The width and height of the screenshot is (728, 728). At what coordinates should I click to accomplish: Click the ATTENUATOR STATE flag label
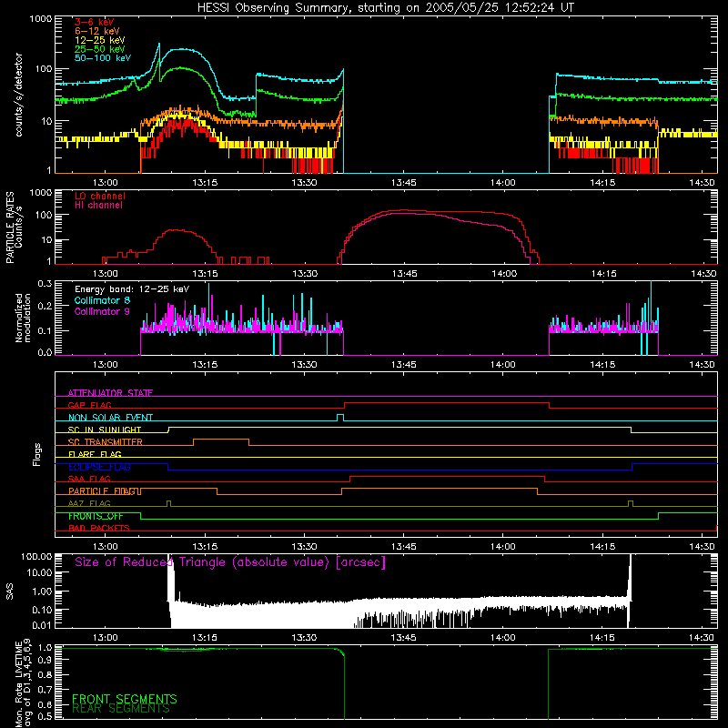click(x=110, y=393)
